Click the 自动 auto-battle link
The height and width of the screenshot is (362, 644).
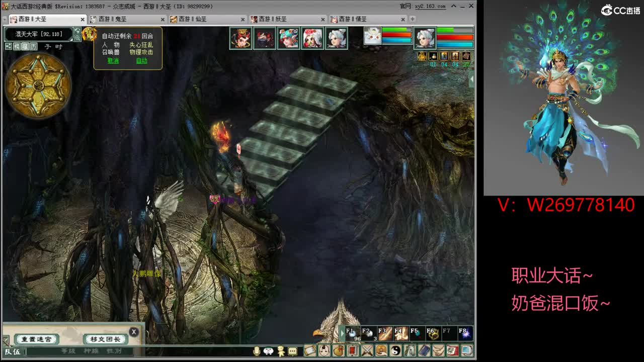click(142, 60)
